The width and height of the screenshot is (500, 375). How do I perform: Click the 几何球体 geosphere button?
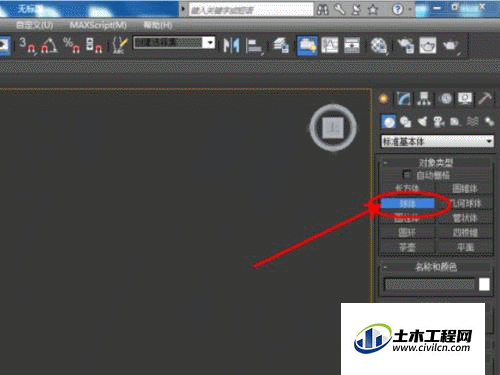(x=465, y=203)
